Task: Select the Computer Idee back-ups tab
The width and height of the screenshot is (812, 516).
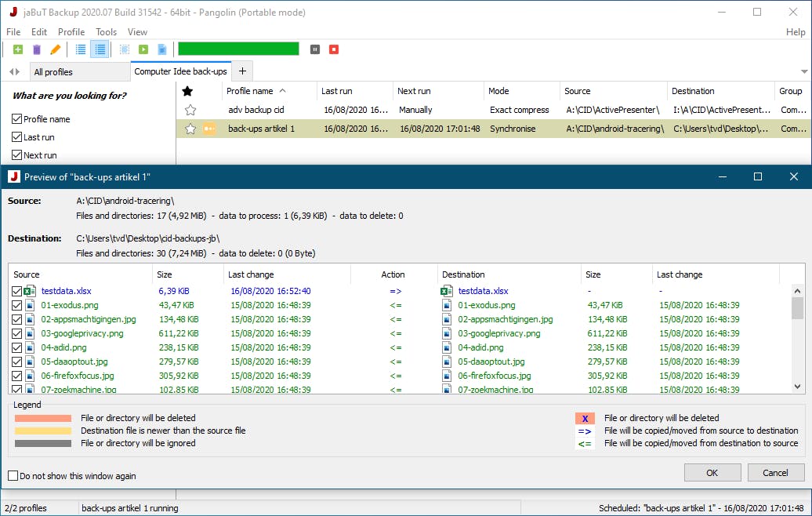Action: pos(181,71)
